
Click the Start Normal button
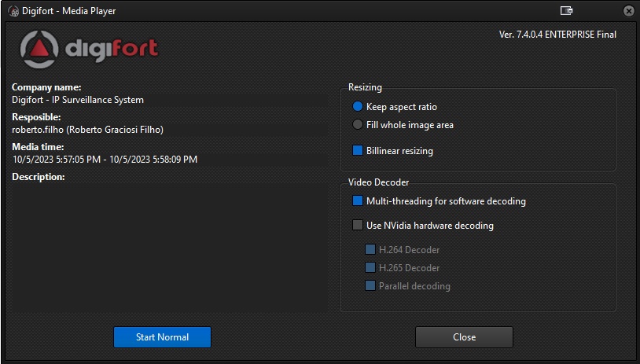tap(163, 337)
